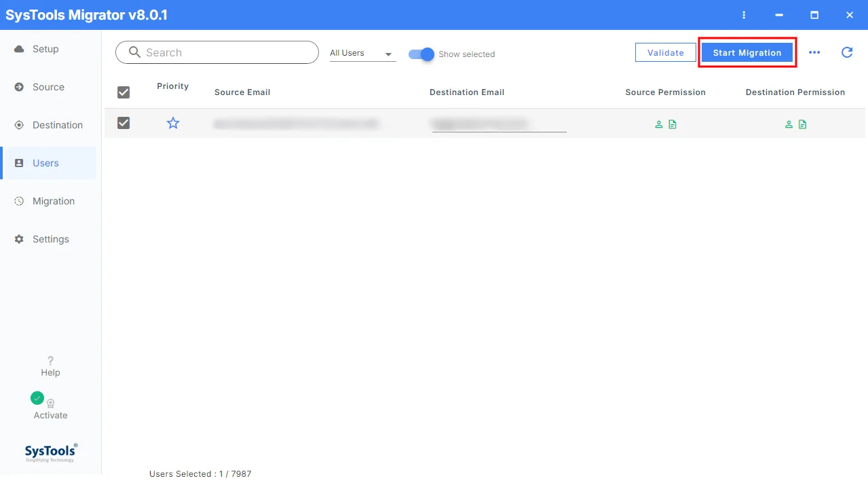
Task: Click the Destination Permission user icon
Action: click(789, 124)
